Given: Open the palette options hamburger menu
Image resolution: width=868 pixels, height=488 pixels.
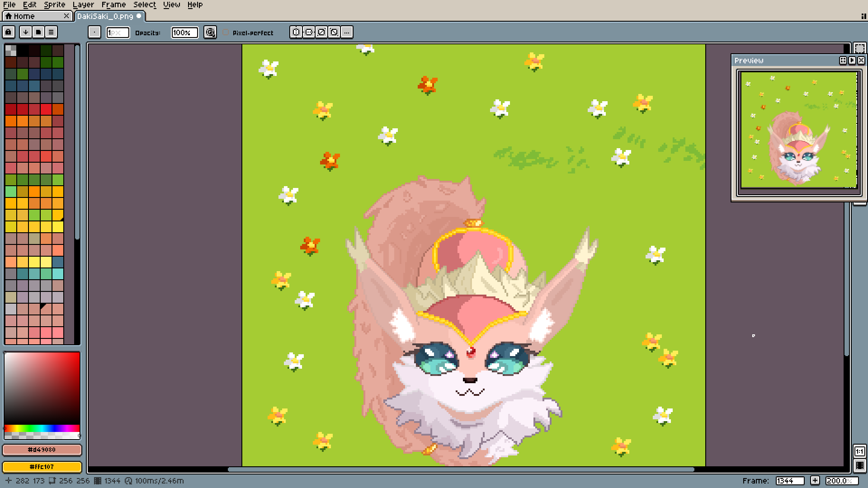Looking at the screenshot, I should [x=51, y=32].
